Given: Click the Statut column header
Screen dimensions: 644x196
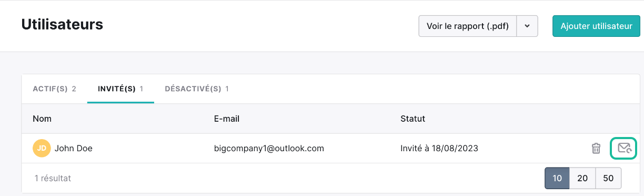Looking at the screenshot, I should pos(412,119).
